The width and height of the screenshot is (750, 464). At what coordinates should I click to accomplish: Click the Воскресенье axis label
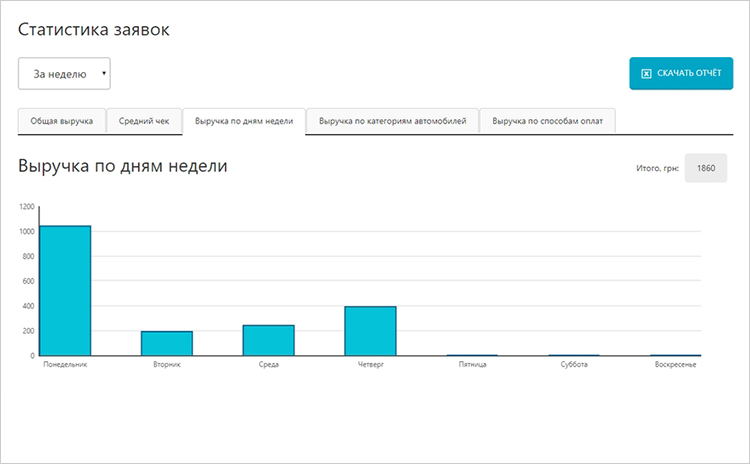pyautogui.click(x=675, y=365)
